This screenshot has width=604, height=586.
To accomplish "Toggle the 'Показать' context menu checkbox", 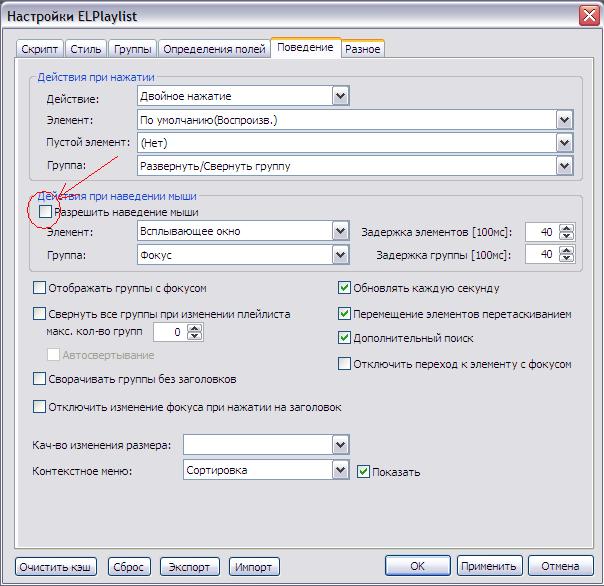I will pos(364,471).
